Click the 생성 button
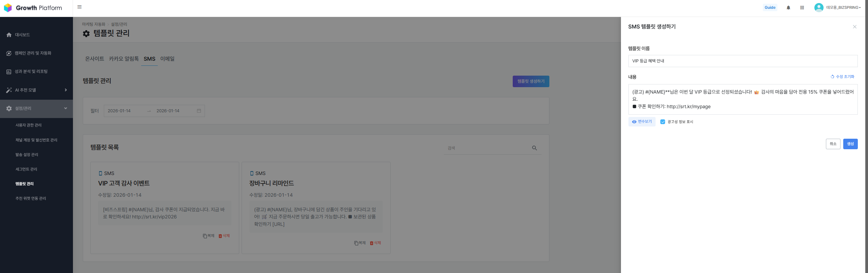 [850, 144]
